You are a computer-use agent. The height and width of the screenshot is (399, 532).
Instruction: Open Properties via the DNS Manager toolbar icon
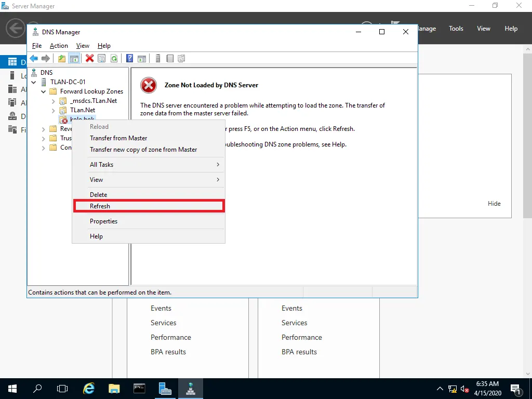(101, 58)
